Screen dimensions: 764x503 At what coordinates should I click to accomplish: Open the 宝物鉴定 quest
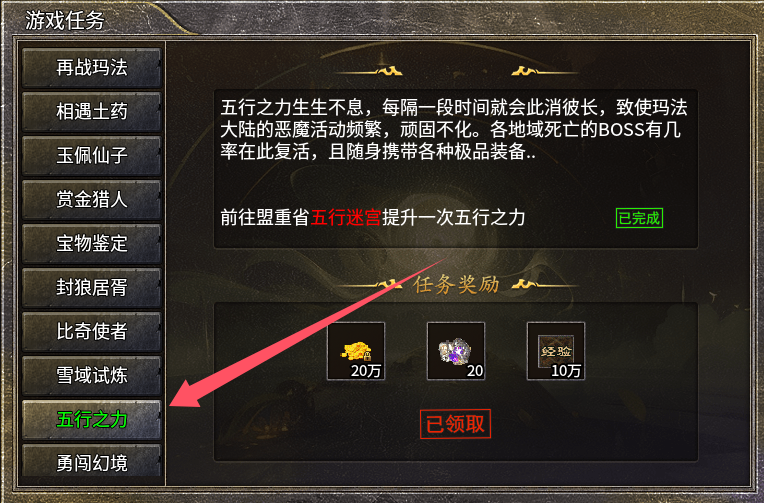[x=92, y=243]
